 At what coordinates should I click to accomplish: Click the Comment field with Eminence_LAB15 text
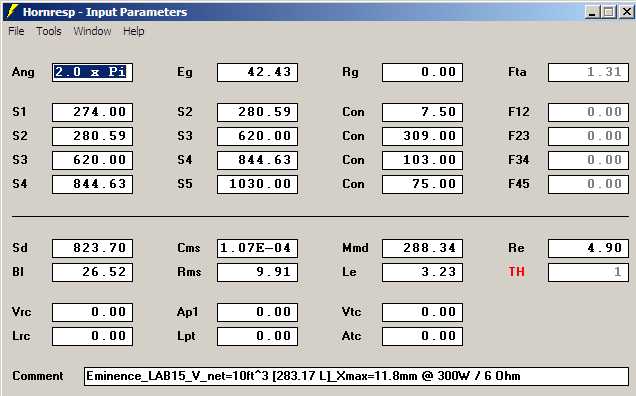tap(357, 376)
